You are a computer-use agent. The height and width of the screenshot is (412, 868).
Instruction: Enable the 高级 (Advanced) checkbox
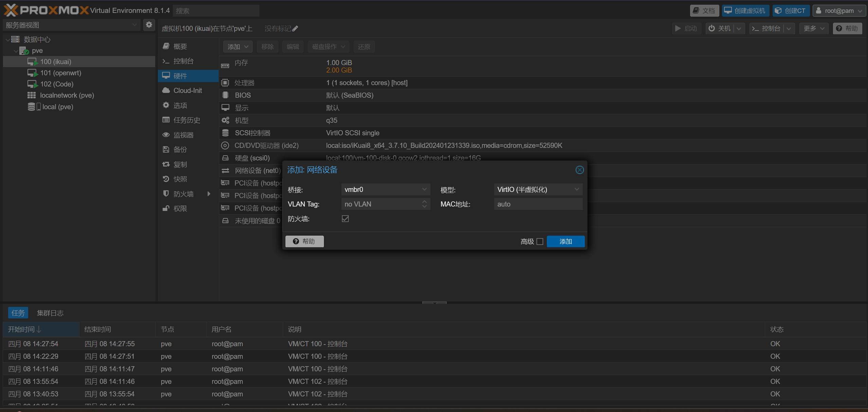[540, 241]
